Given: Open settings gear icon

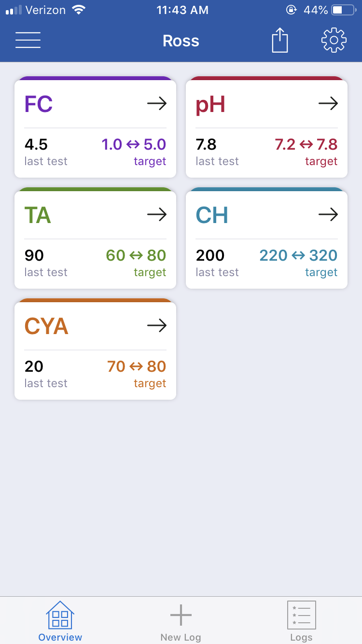Looking at the screenshot, I should (334, 40).
